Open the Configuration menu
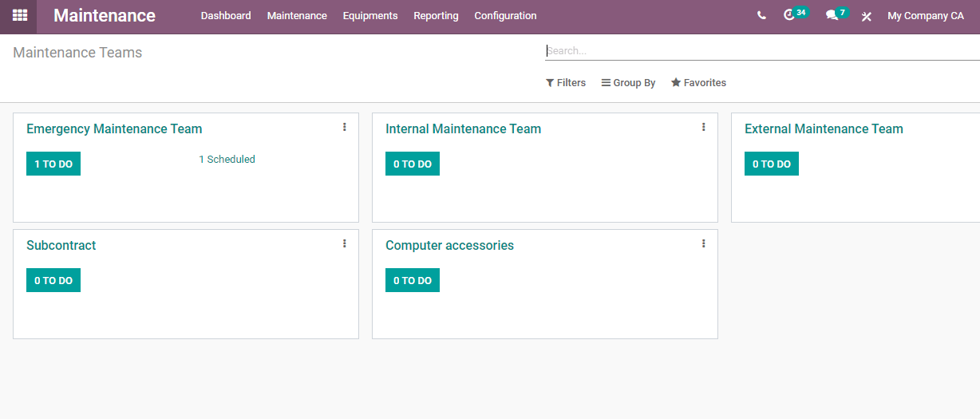980x419 pixels. [505, 16]
